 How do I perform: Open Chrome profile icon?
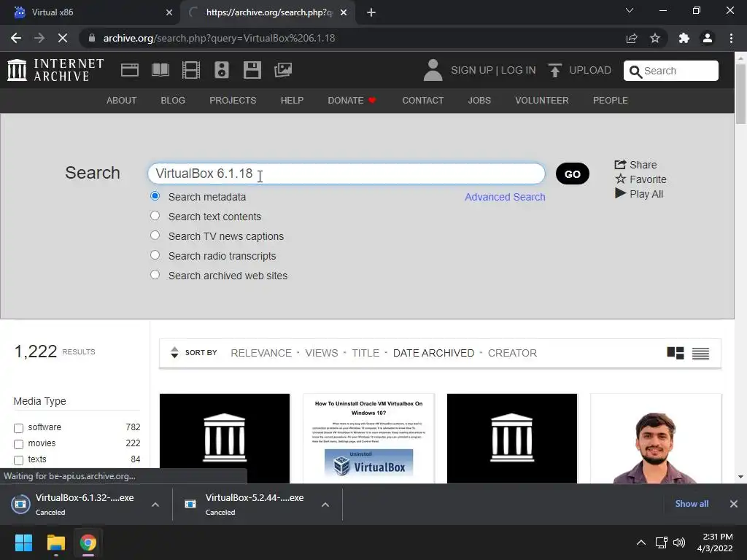coord(708,38)
